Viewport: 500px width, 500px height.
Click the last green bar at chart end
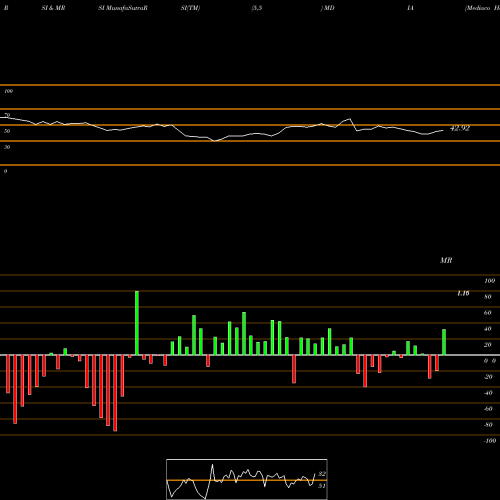444,342
